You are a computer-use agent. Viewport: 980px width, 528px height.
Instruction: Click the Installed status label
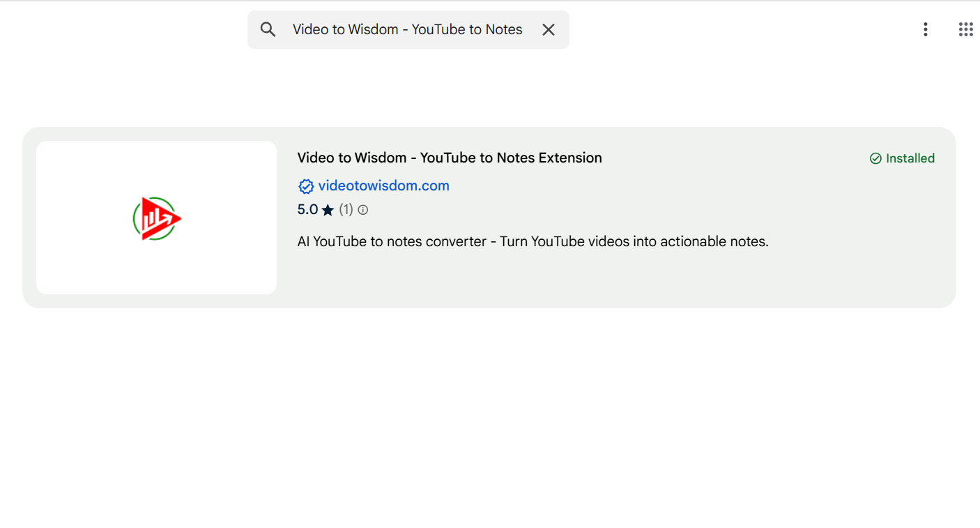pyautogui.click(x=910, y=158)
